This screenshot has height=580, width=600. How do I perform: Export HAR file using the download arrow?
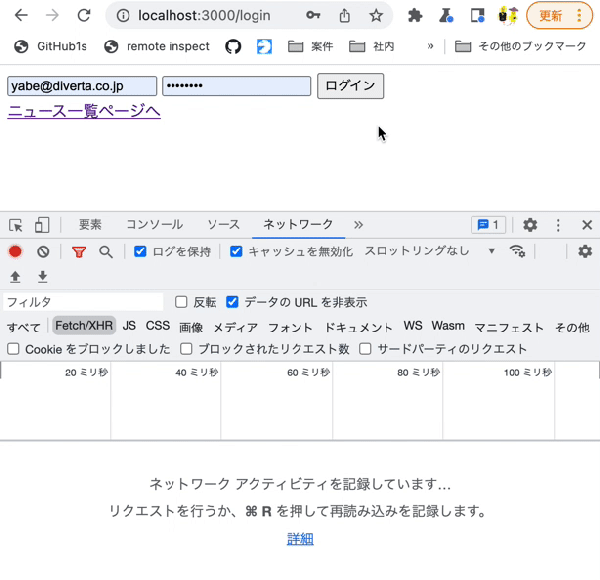tap(43, 277)
